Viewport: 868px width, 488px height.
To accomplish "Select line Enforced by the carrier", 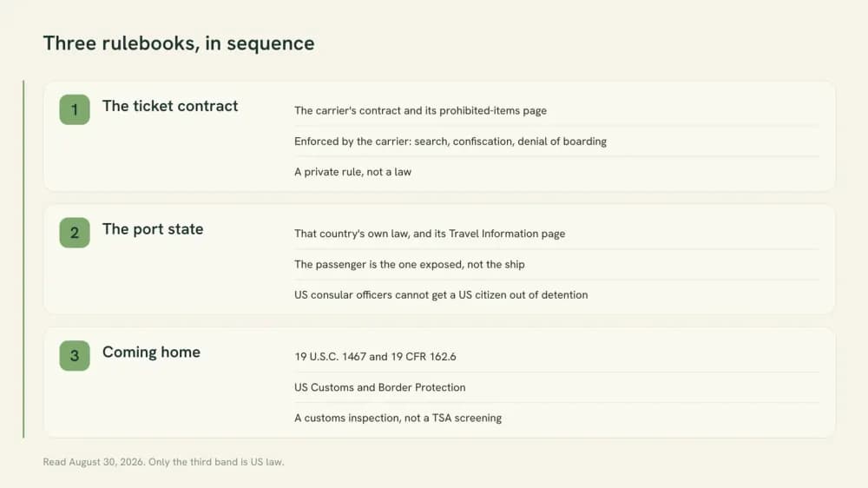I will tap(450, 142).
